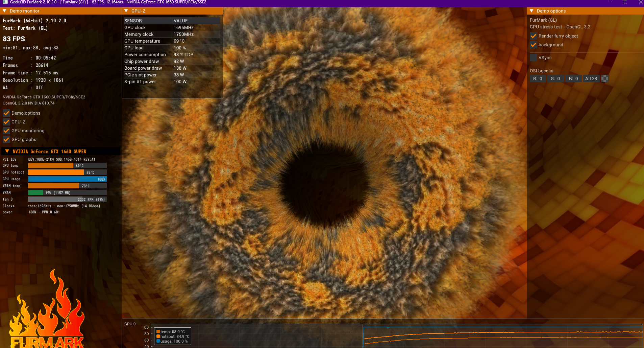Click the B value field of OSI bgcolor

(x=573, y=78)
